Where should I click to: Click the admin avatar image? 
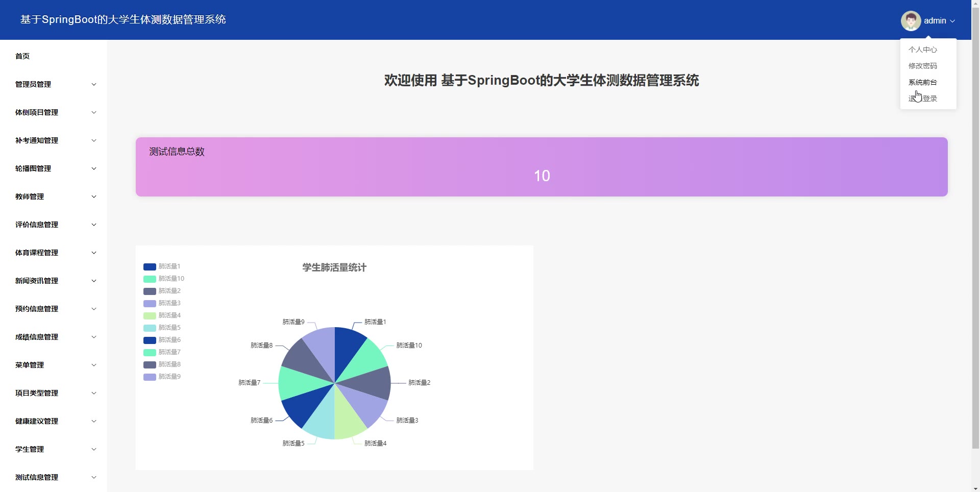coord(911,21)
